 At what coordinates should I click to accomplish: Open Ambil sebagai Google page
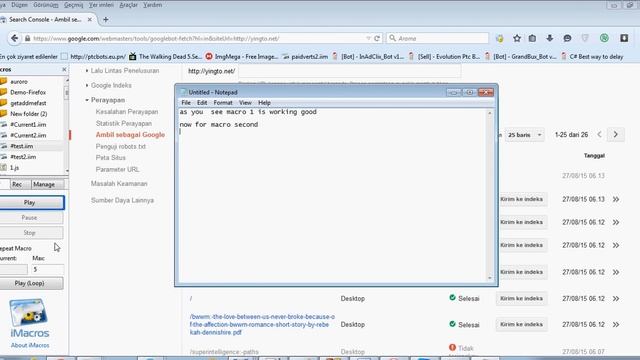pos(130,135)
